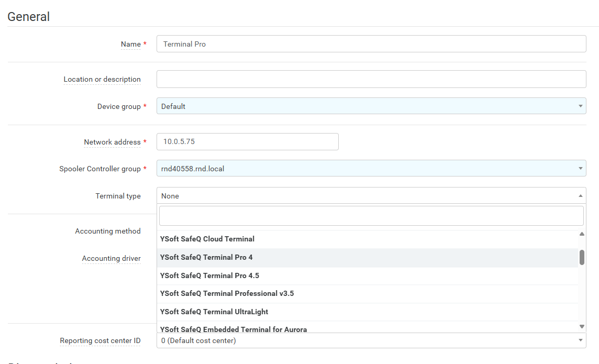Image resolution: width=599 pixels, height=364 pixels.
Task: Select YSoft SafeQ Terminal Professional v3.5
Action: tap(227, 293)
